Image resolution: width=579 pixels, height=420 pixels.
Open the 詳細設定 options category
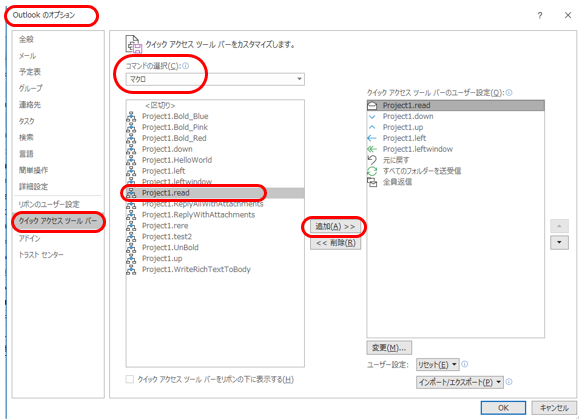[x=34, y=187]
